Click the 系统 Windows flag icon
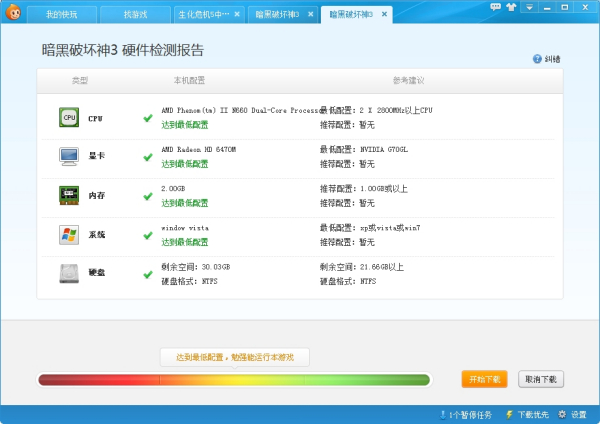600x424 pixels. click(x=69, y=235)
